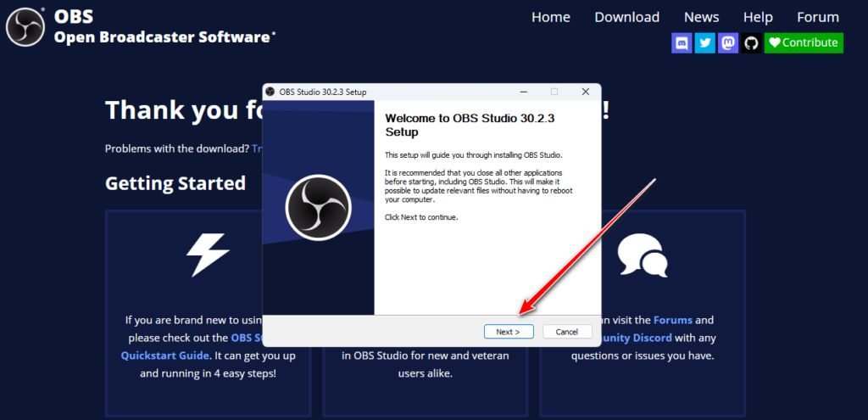Click the 'Click Next to continue.' text
The image size is (868, 420).
point(421,217)
